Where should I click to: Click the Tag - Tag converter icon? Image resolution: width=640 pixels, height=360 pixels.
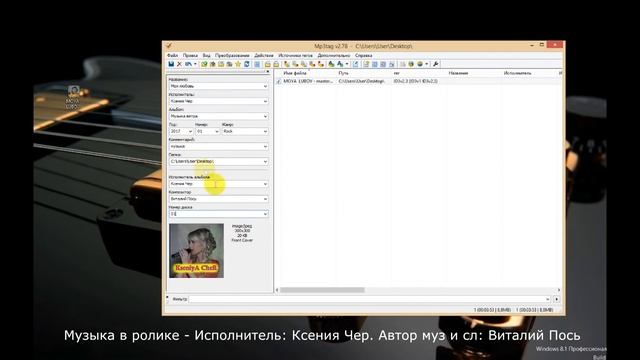click(321, 64)
